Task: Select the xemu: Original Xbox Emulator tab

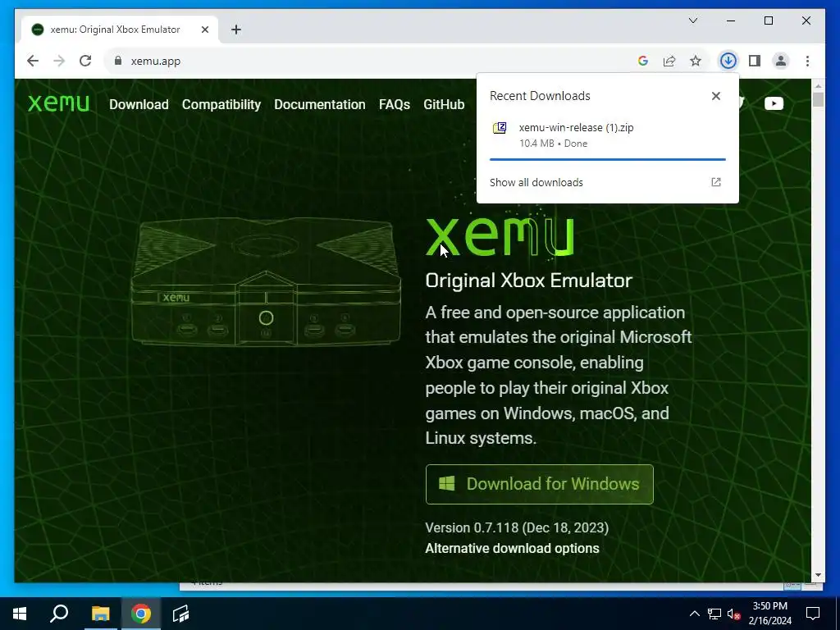Action: point(120,30)
